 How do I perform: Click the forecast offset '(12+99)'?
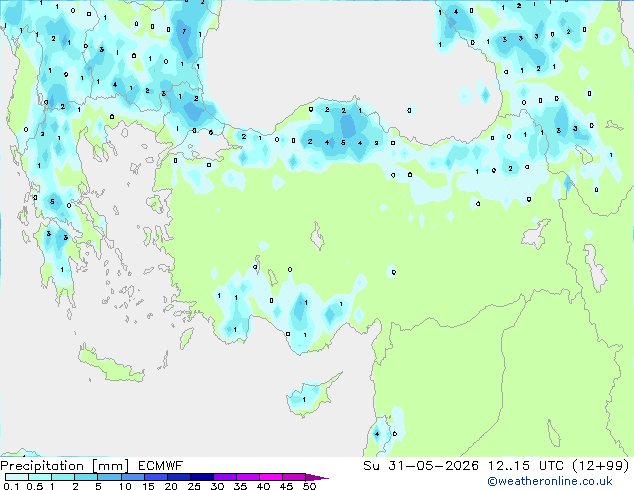(x=601, y=466)
